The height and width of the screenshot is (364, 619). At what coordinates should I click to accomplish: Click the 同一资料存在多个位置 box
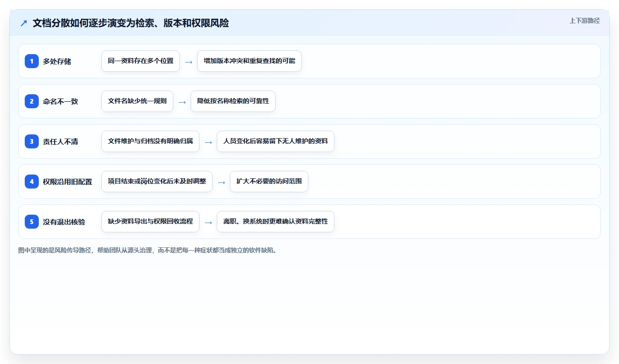point(141,61)
